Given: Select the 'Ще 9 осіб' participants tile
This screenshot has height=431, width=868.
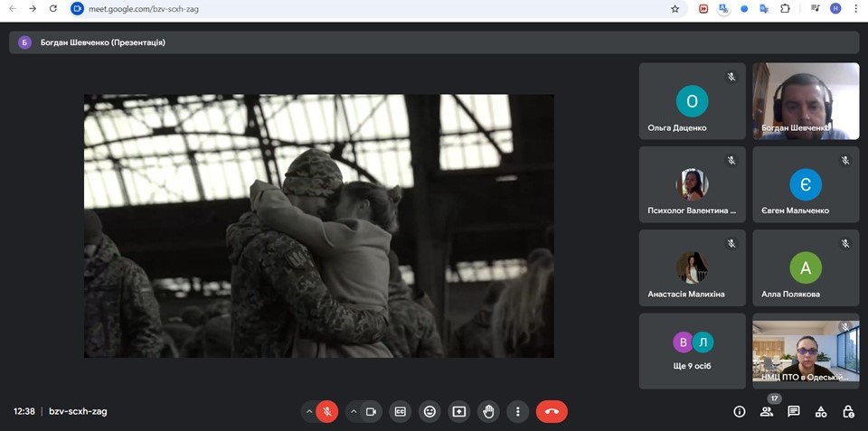Looking at the screenshot, I should pyautogui.click(x=693, y=351).
